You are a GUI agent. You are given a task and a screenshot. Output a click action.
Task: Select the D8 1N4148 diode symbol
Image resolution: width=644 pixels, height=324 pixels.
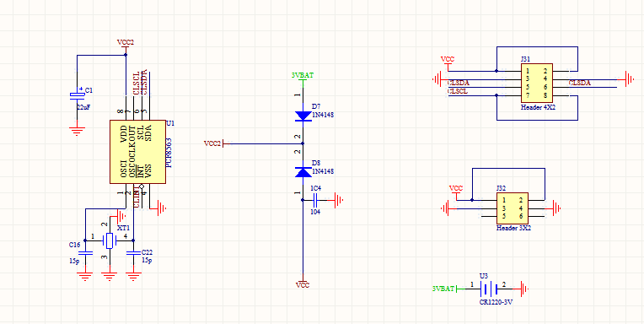tap(303, 172)
